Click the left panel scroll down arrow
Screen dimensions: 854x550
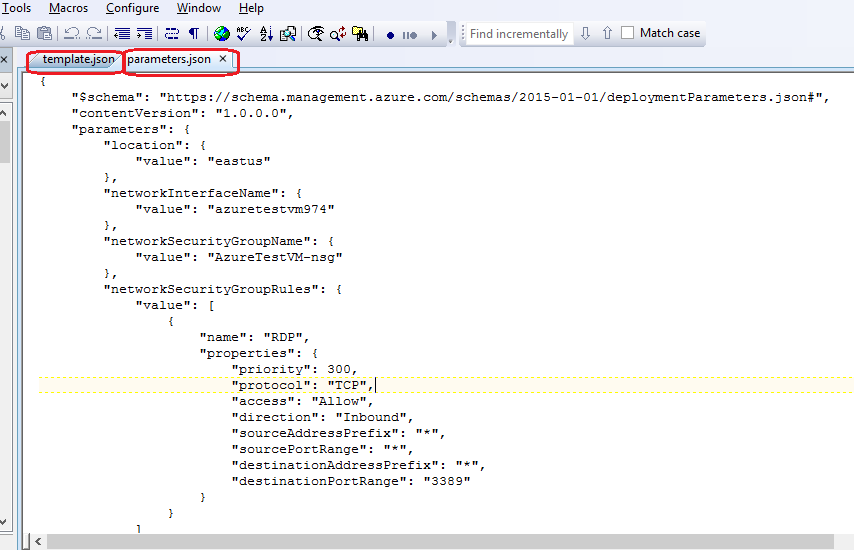3,522
